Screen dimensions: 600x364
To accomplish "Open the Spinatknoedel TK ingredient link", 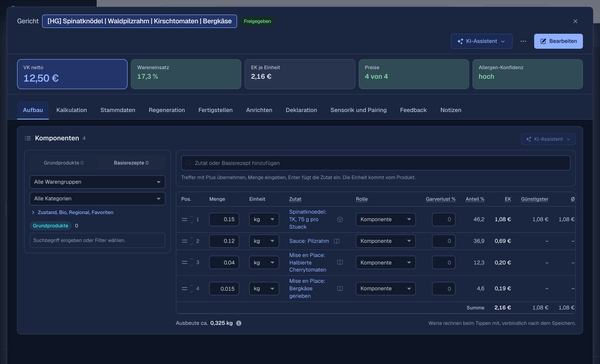I will [x=307, y=219].
